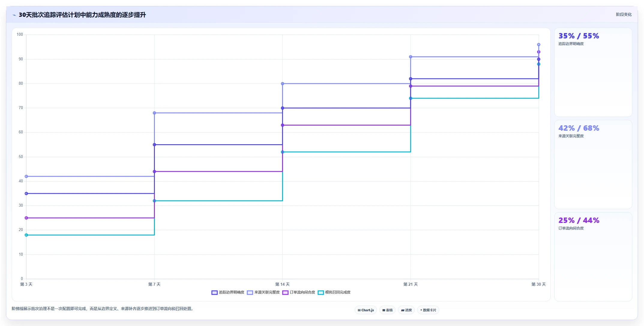Viewport: 644px width, 326px height.
Task: Click the 阶段变化 label in the header
Action: click(624, 14)
